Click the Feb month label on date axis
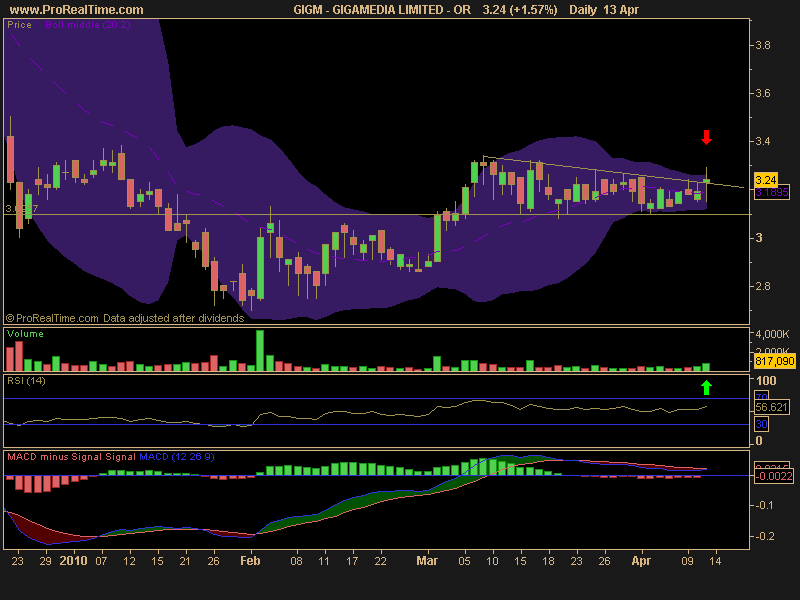 250,561
